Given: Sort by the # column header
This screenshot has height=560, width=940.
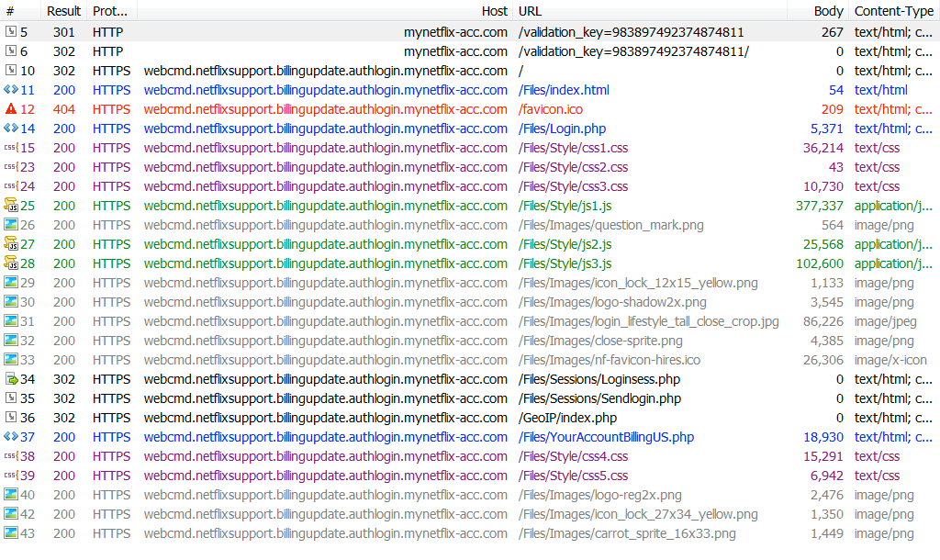Looking at the screenshot, I should click(x=20, y=11).
